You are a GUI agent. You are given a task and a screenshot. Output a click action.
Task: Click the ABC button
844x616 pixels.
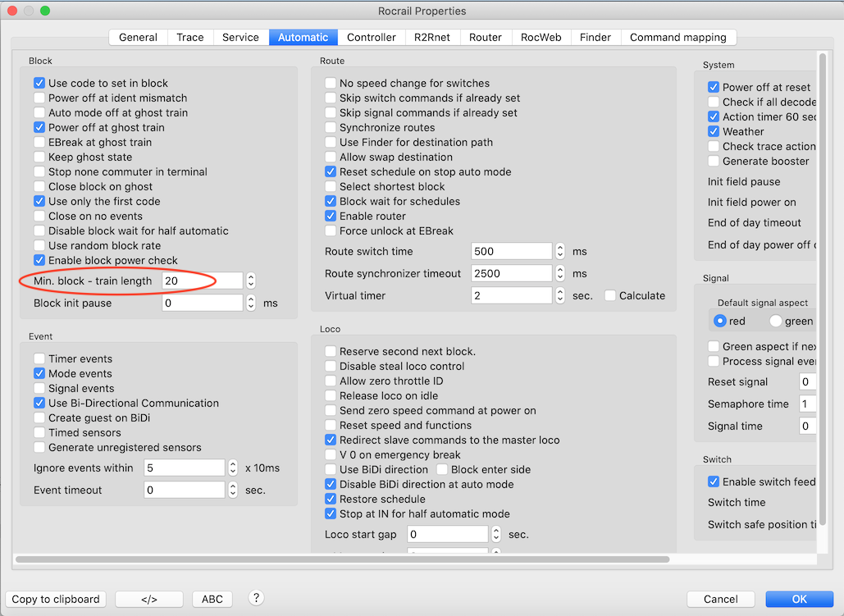(212, 599)
